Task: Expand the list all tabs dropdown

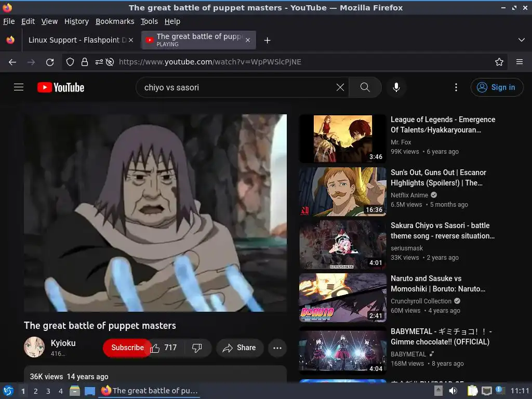Action: [522, 40]
